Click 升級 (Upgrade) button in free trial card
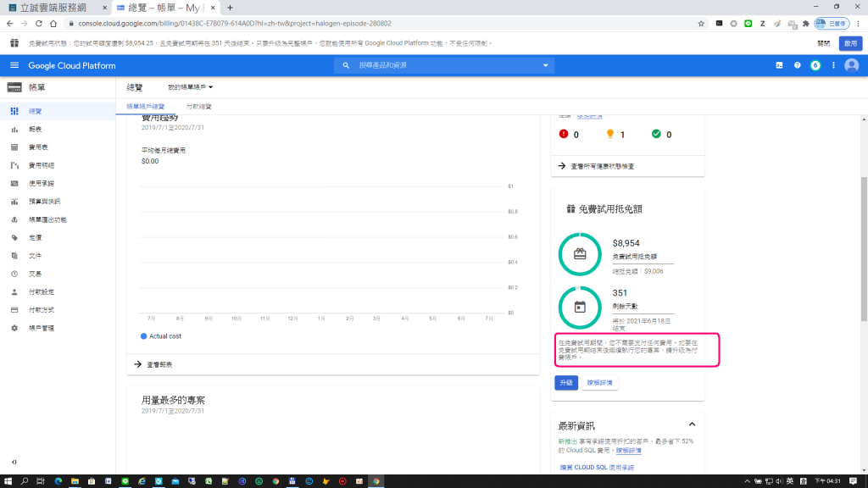 click(565, 382)
